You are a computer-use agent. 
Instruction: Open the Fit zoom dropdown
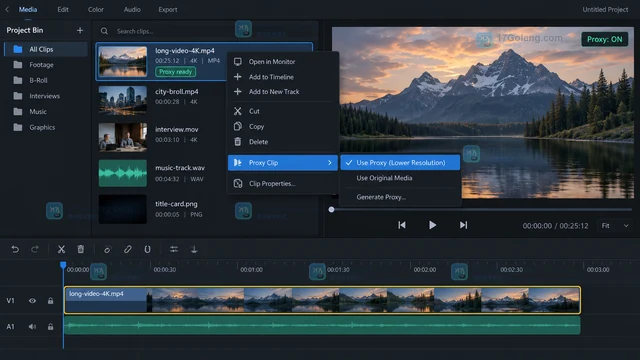click(615, 226)
